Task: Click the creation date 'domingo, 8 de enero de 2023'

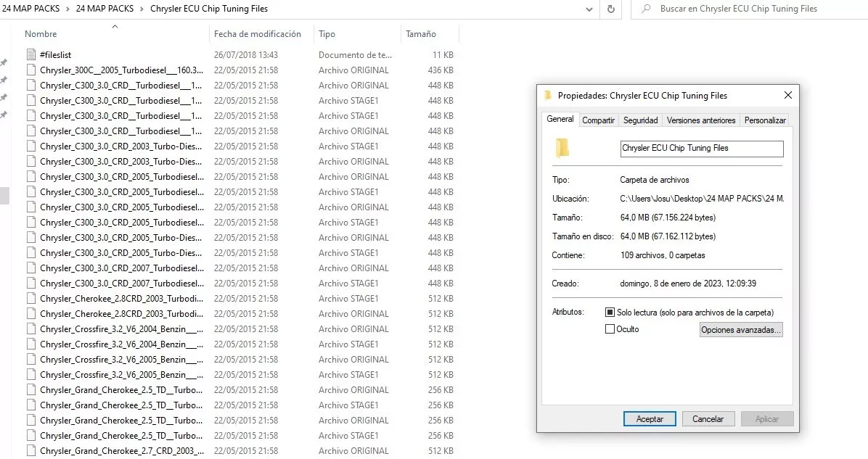Action: [x=688, y=283]
